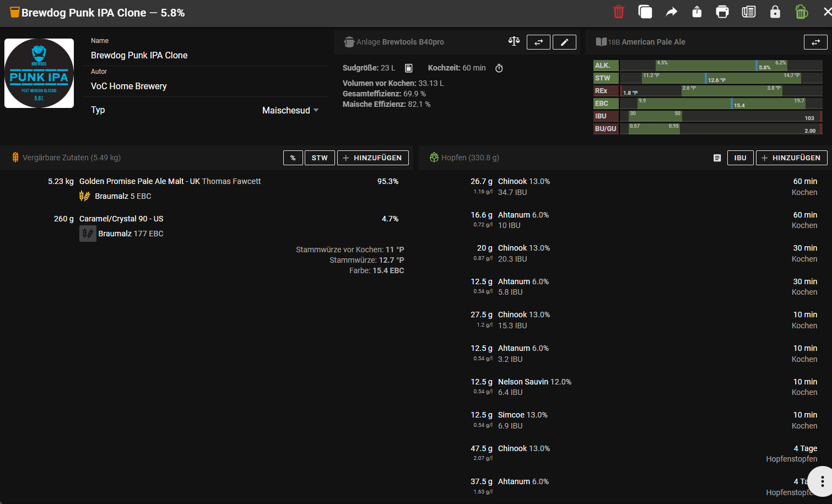This screenshot has height=504, width=832.
Task: Duplicate the recipe with the copy icon
Action: tap(645, 12)
